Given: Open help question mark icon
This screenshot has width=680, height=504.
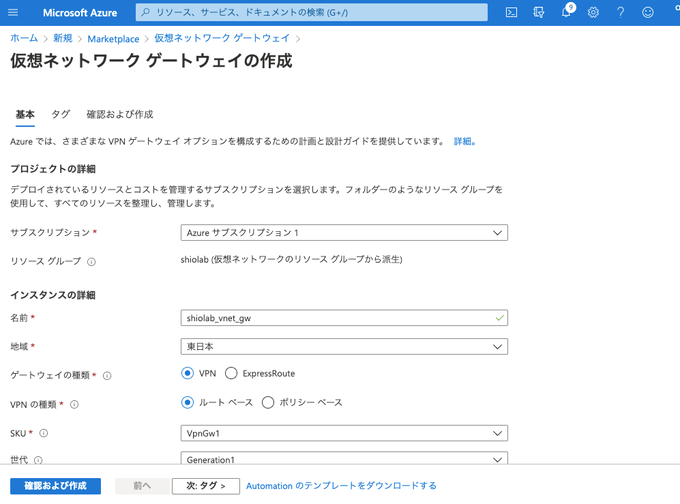Looking at the screenshot, I should coord(621,13).
